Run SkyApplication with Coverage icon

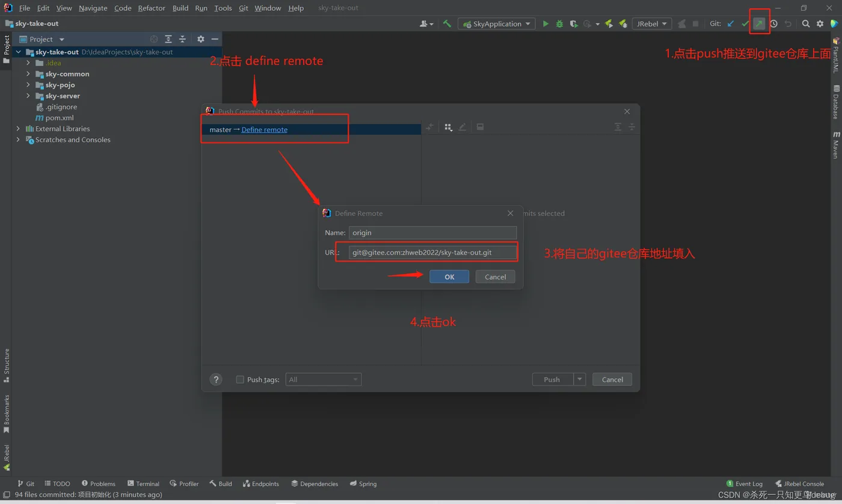coord(574,24)
